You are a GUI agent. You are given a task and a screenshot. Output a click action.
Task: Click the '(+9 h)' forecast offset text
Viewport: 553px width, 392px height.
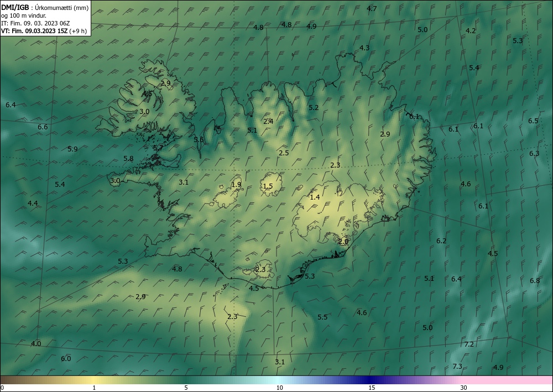pos(78,31)
